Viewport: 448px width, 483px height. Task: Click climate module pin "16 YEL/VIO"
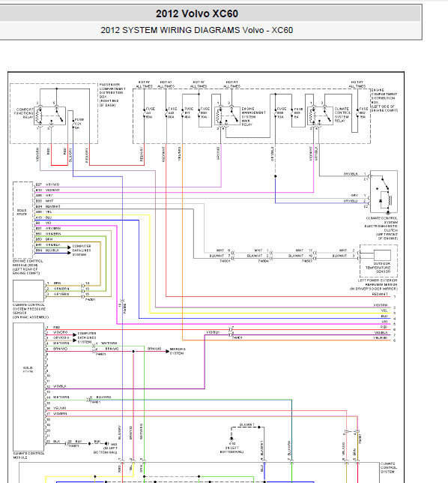coord(56,408)
